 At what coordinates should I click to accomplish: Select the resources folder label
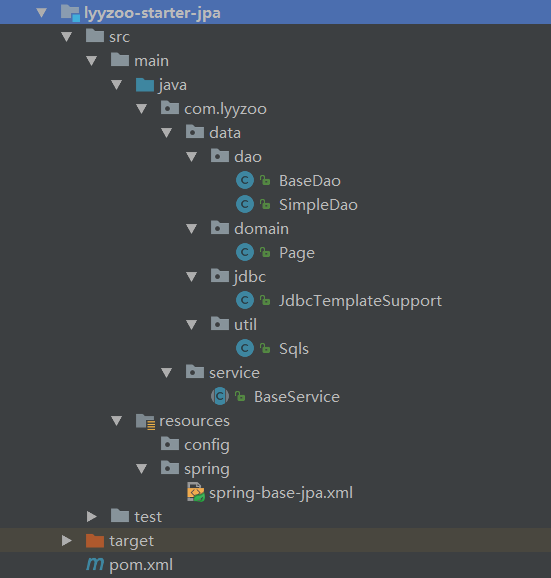[x=194, y=421]
